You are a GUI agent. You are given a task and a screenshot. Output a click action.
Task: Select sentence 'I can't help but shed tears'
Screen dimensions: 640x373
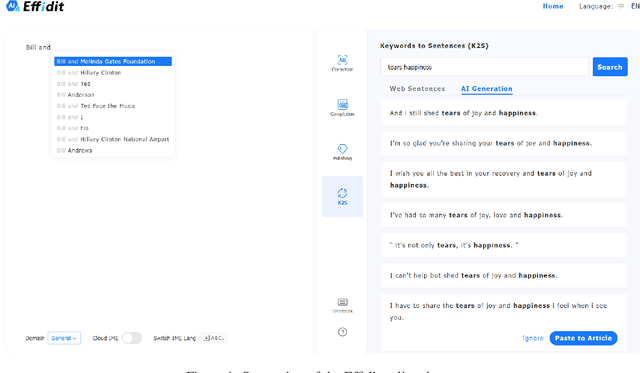pyautogui.click(x=504, y=275)
